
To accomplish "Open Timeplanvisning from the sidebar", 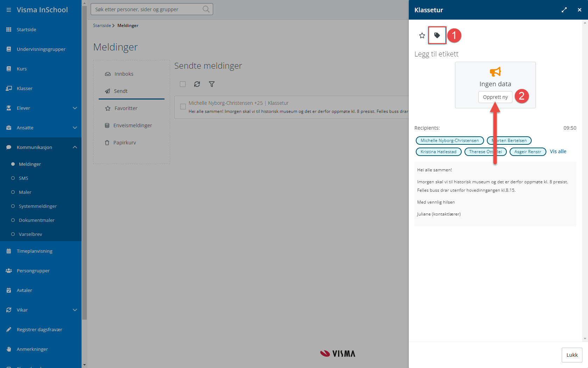I will pyautogui.click(x=34, y=251).
